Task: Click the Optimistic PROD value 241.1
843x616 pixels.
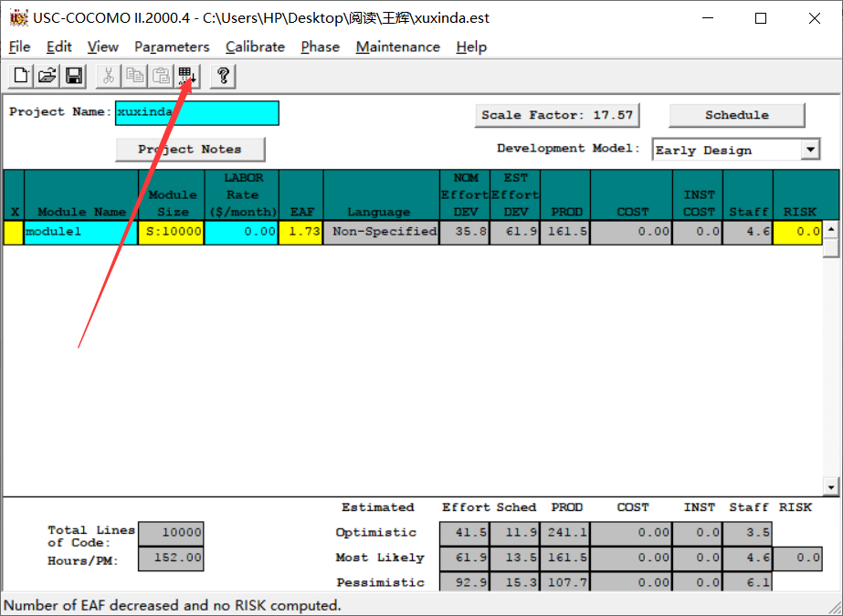Action: point(565,533)
